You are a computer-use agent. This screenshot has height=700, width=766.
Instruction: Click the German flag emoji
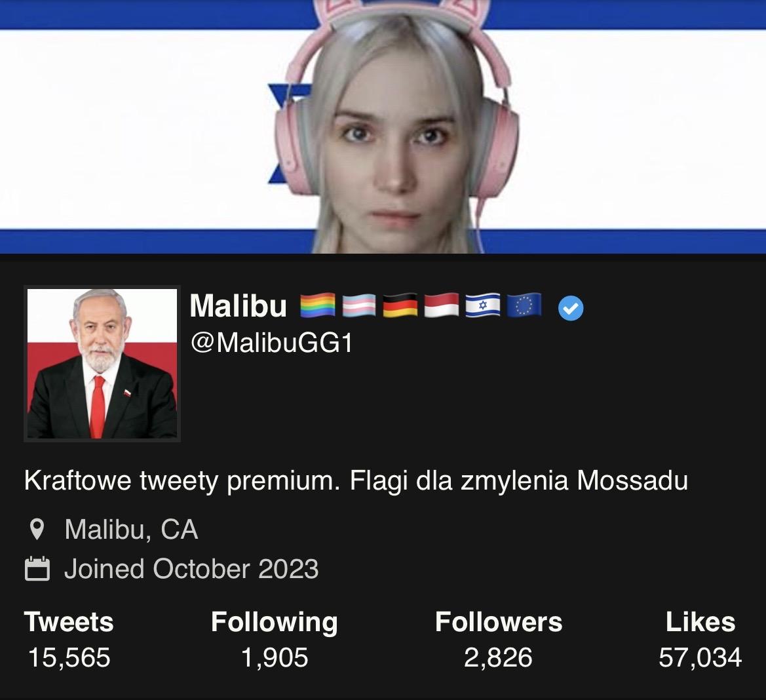[400, 305]
